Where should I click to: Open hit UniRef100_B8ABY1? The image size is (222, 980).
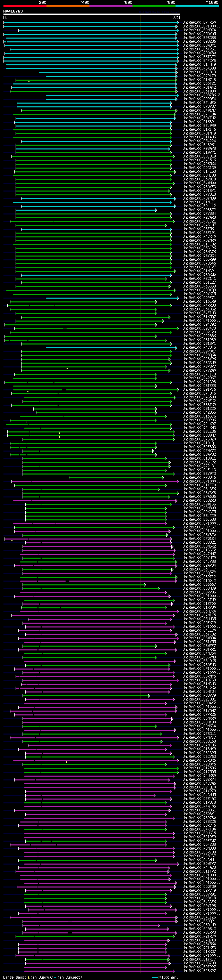pos(199,45)
